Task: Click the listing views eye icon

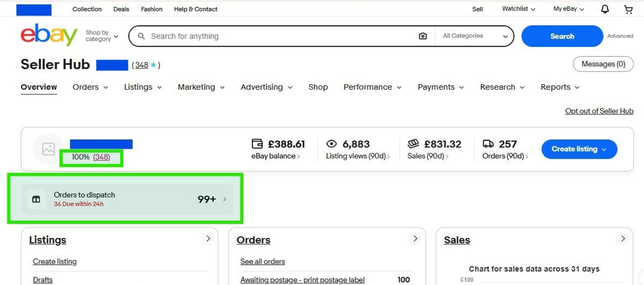Action: [x=332, y=143]
